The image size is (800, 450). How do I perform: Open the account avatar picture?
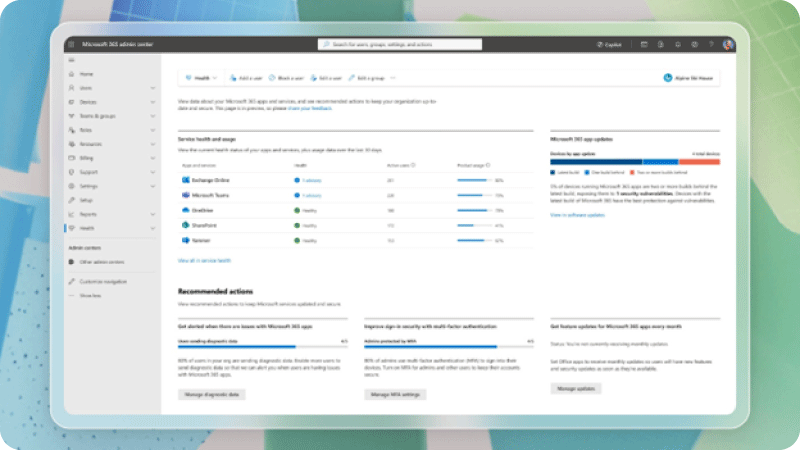[728, 44]
